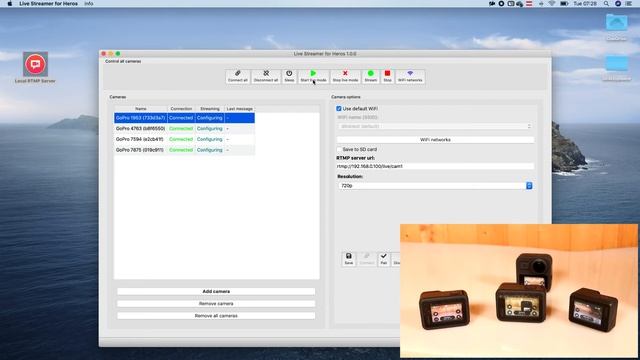640x360 pixels.
Task: Click the Wi-Fi status menu bar icon
Action: [552, 4]
